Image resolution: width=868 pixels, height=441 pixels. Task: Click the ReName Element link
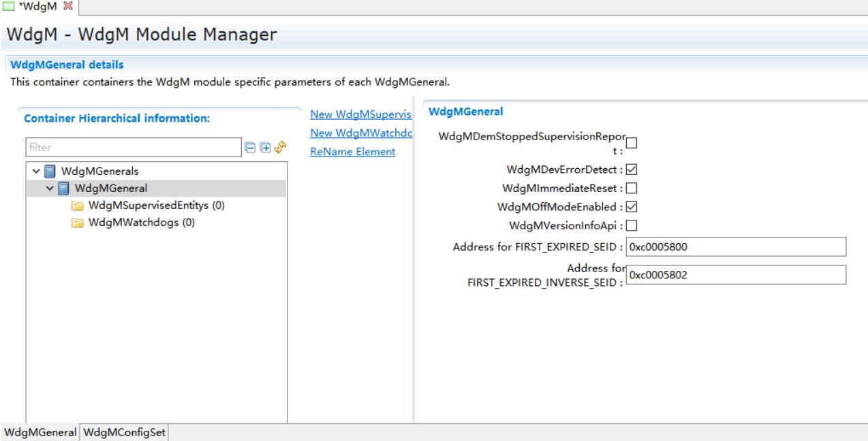tap(352, 152)
